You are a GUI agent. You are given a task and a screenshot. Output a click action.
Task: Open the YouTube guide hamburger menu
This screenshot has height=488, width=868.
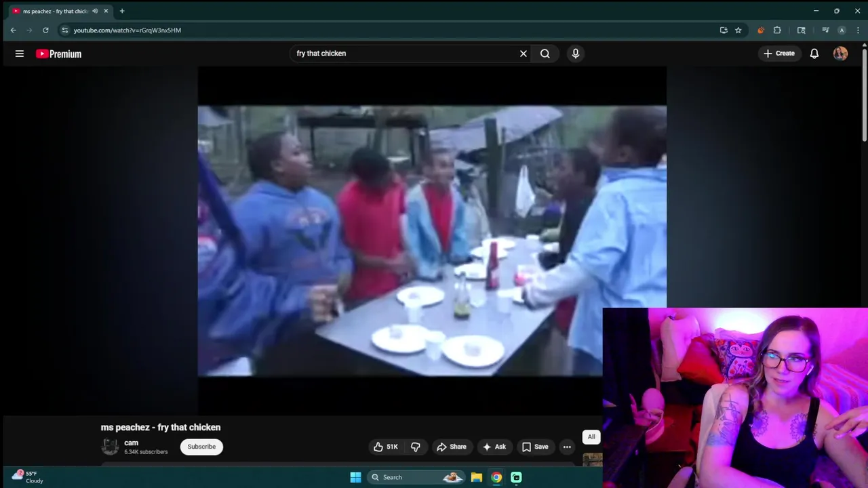click(x=20, y=54)
